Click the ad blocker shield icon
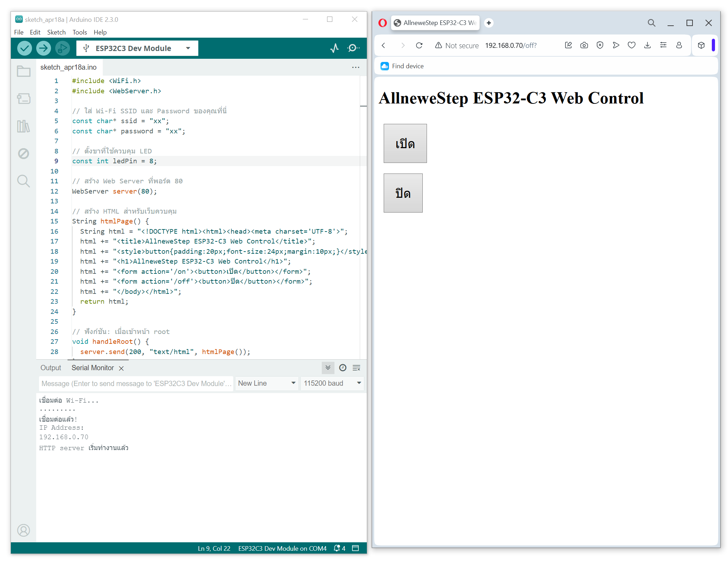 coord(600,45)
